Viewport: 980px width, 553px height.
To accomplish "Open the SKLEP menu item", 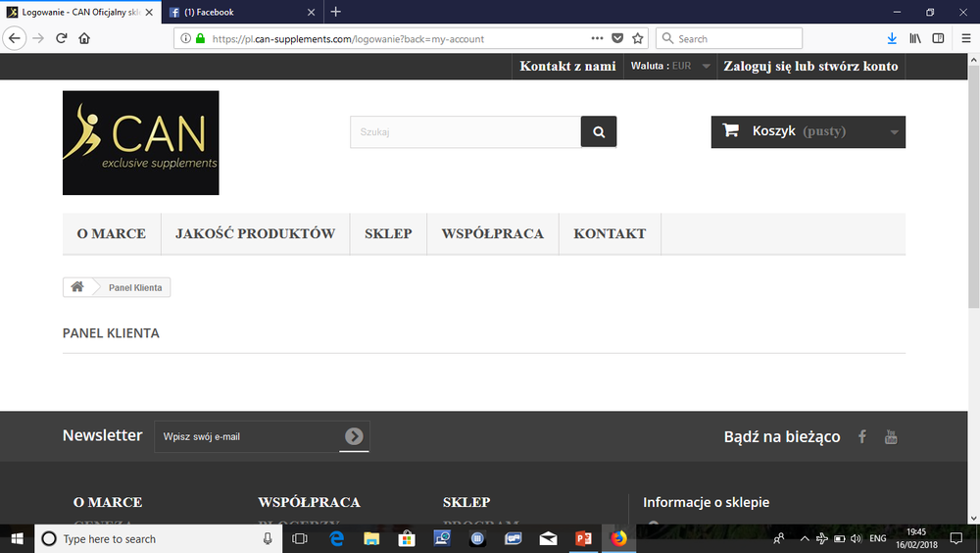I will [388, 233].
